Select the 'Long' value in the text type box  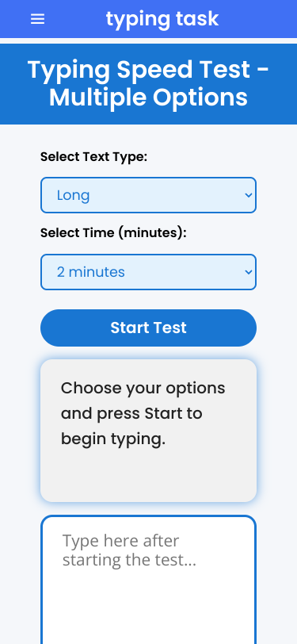pyautogui.click(x=73, y=195)
